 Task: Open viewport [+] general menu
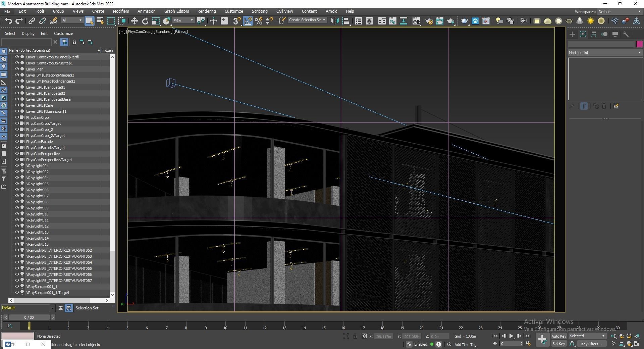[x=122, y=32]
